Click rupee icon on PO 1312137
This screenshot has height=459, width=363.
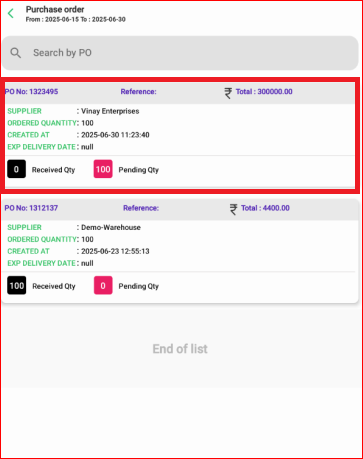(x=233, y=209)
